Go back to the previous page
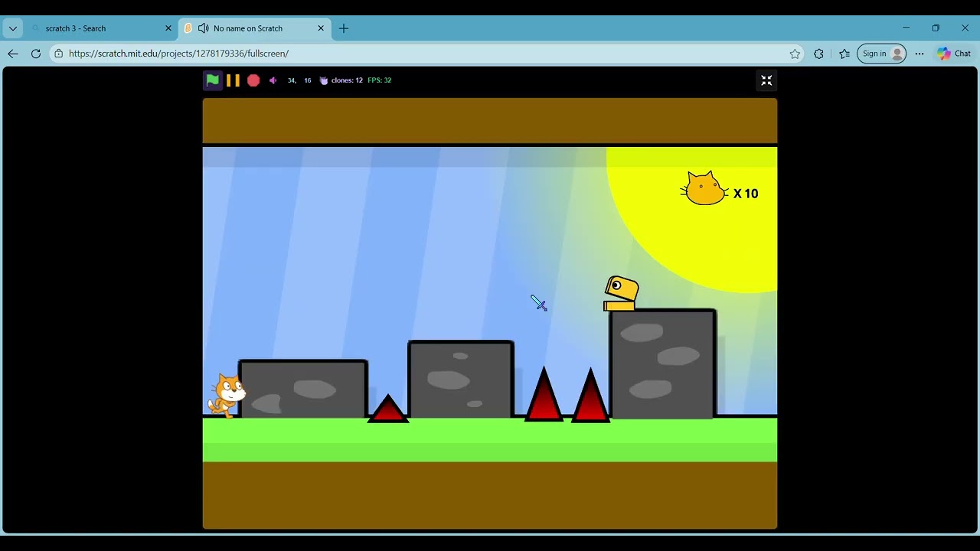Screen dimensions: 980x551 coord(13,54)
